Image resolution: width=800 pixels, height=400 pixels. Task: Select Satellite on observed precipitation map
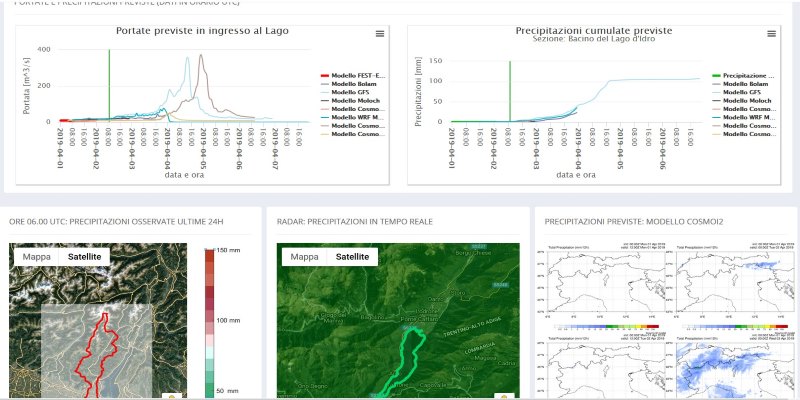84,257
